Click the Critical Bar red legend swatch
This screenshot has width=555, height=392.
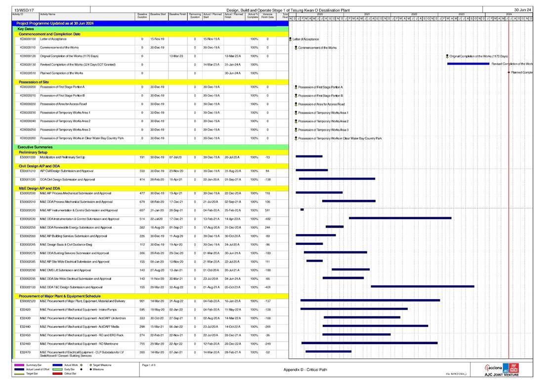(59, 374)
